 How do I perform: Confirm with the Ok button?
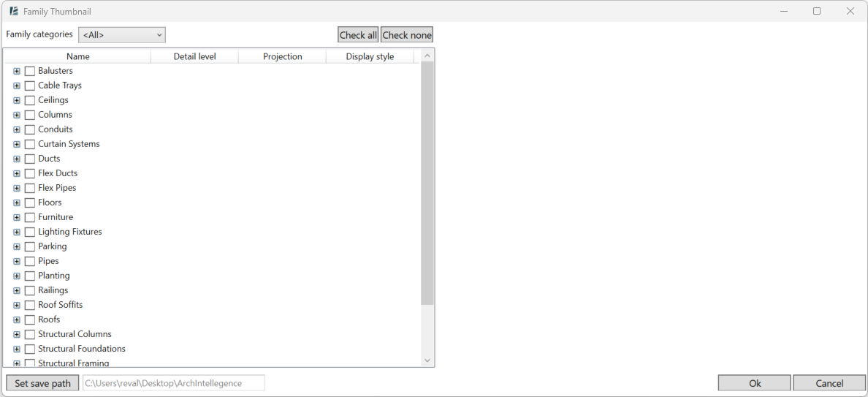[755, 383]
